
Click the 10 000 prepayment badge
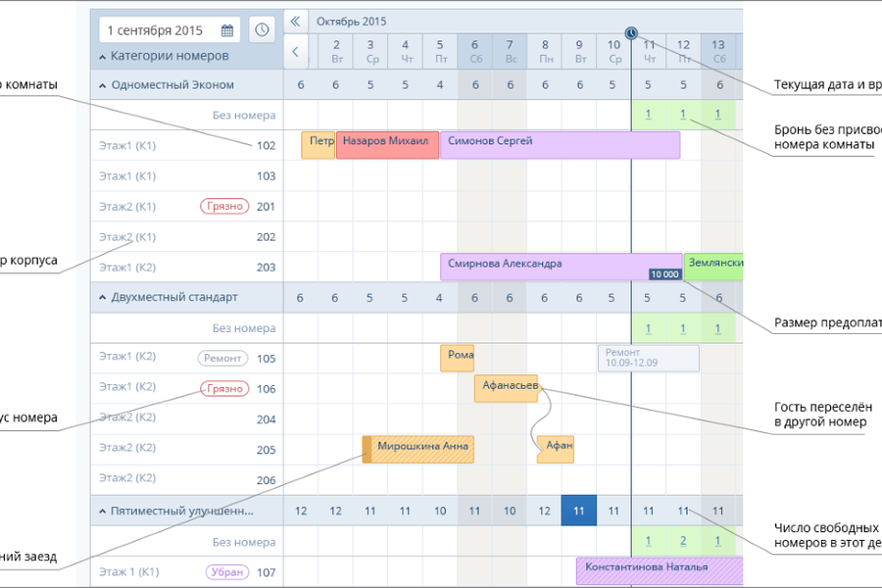[665, 274]
